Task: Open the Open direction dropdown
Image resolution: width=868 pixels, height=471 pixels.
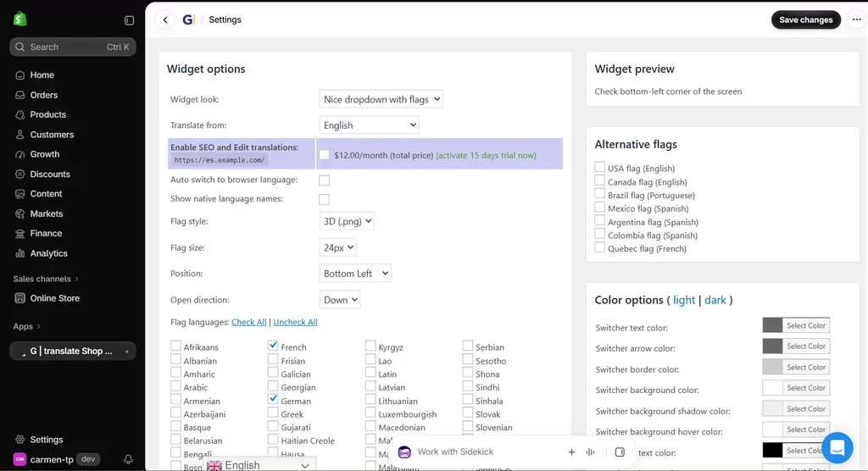Action: 340,300
